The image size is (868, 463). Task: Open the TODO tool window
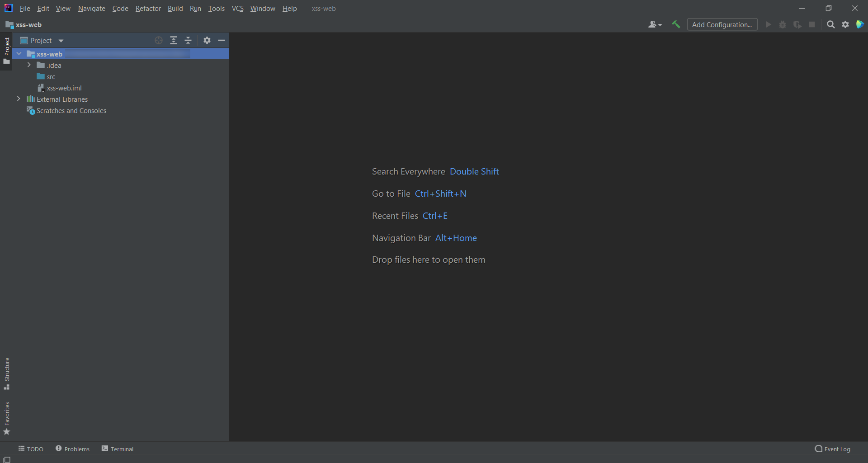point(31,449)
